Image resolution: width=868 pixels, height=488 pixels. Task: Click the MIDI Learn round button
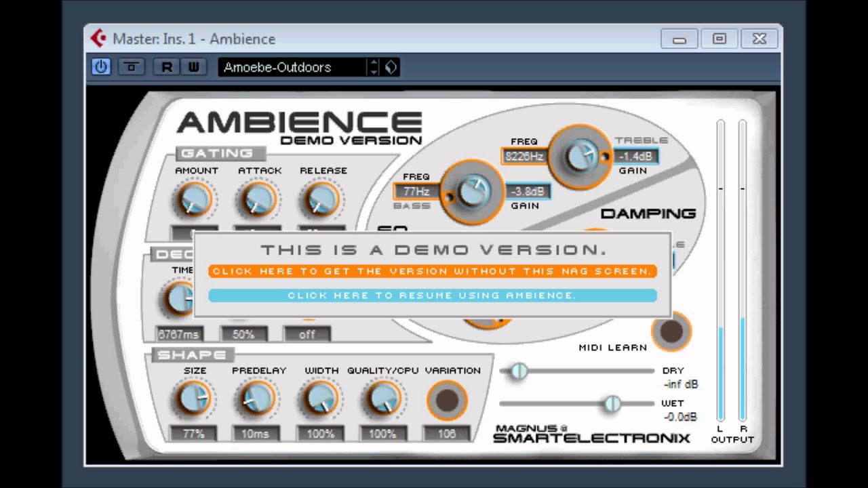671,331
